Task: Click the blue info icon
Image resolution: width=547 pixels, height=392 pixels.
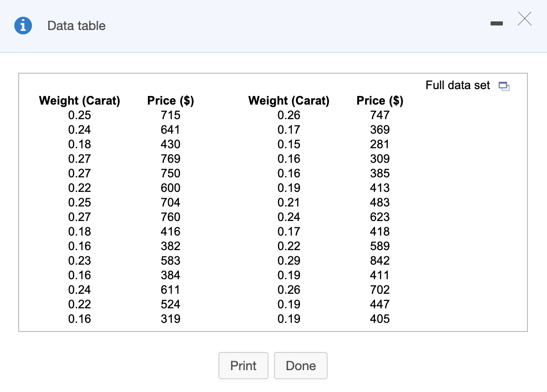Action: [23, 26]
